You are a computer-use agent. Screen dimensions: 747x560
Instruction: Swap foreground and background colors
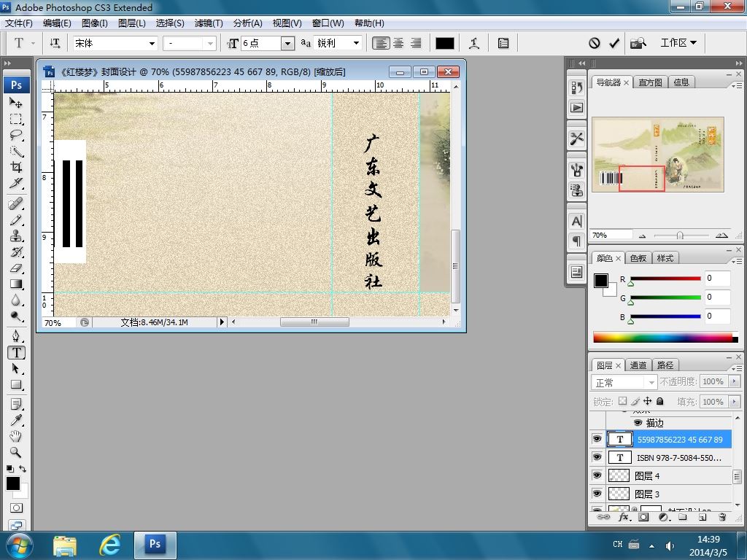[23, 469]
